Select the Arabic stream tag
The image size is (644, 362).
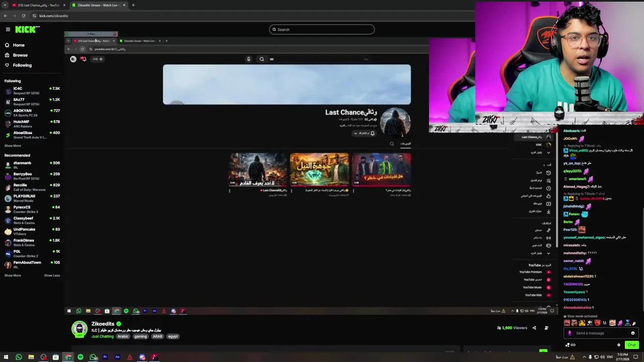point(123,336)
